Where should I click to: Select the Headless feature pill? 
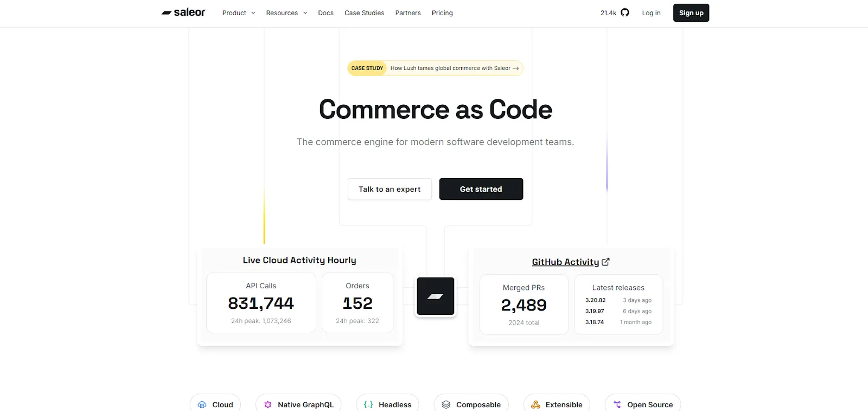click(387, 404)
